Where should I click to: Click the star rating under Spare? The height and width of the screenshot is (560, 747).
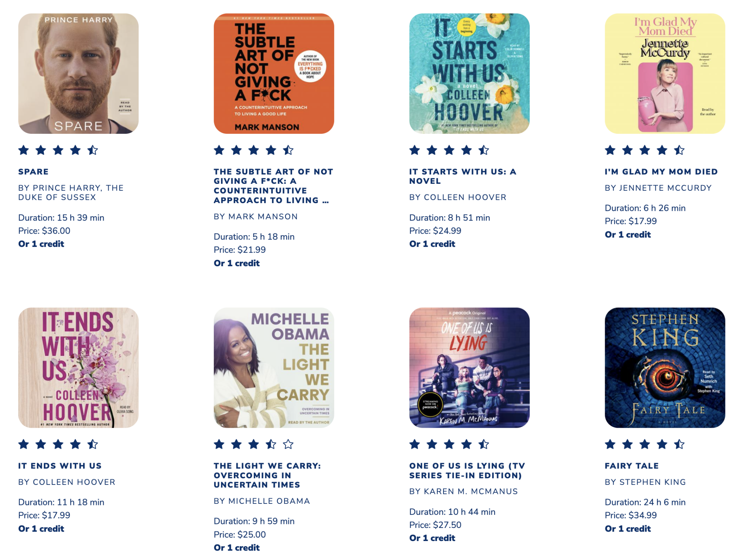[58, 150]
